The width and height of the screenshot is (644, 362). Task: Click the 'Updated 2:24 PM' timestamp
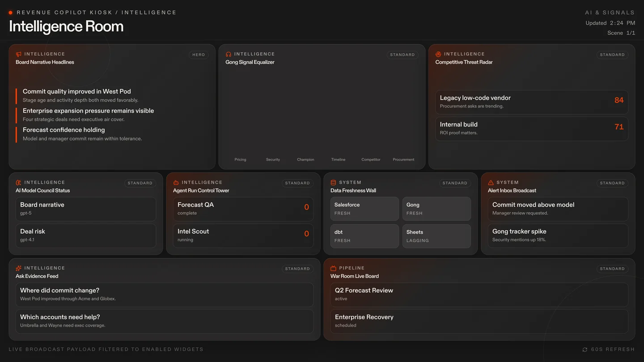pos(610,23)
